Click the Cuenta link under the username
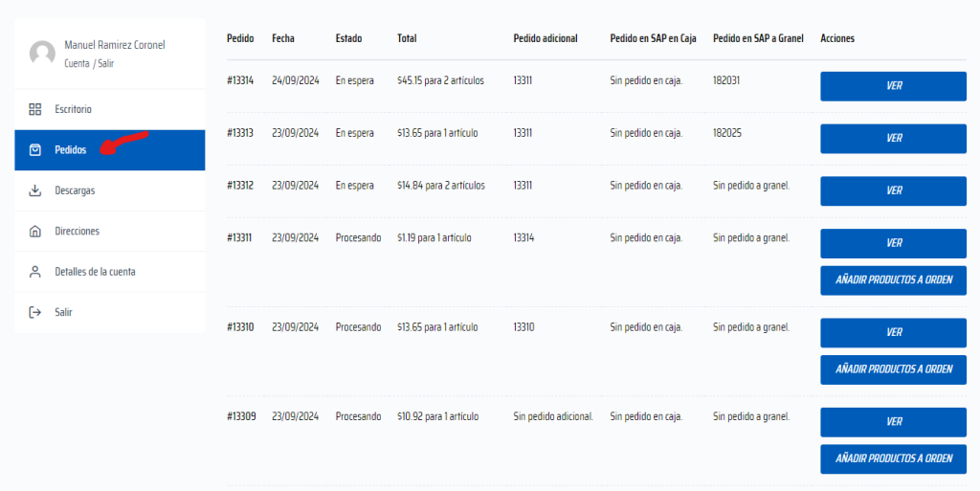 tap(77, 63)
